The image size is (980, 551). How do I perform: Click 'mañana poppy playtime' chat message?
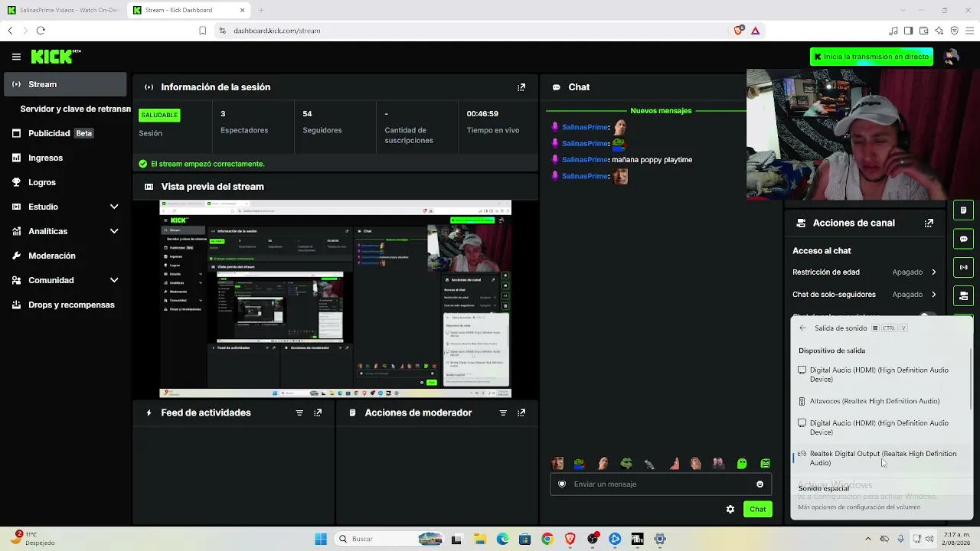coord(652,160)
